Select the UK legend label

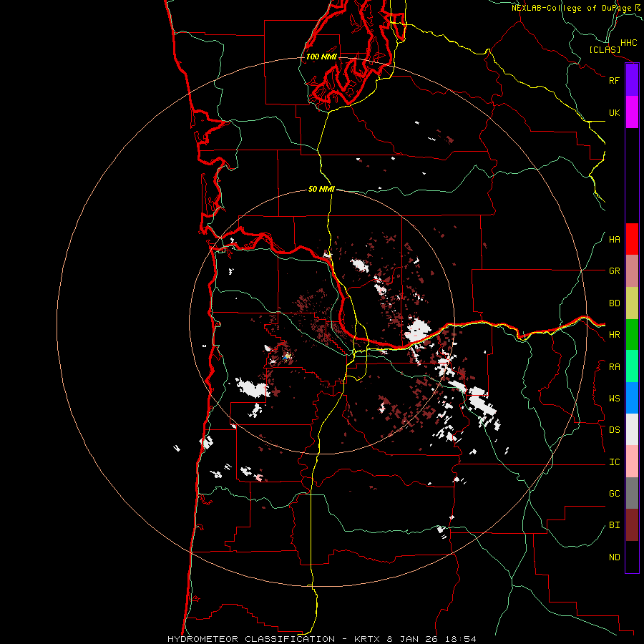tap(614, 112)
